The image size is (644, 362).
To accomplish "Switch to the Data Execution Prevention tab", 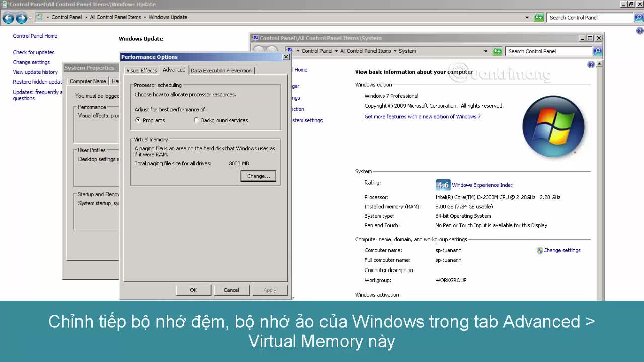I will coord(221,71).
